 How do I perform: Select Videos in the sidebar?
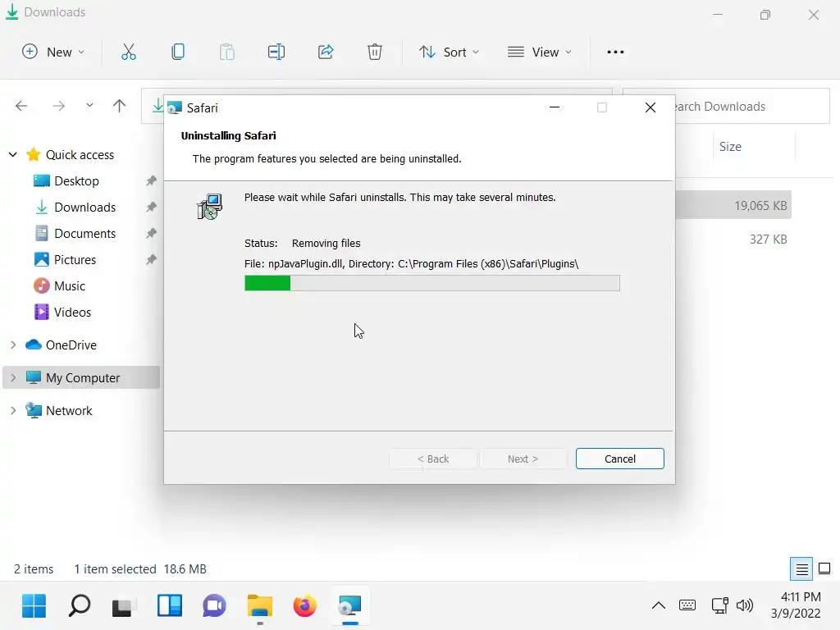coord(72,313)
